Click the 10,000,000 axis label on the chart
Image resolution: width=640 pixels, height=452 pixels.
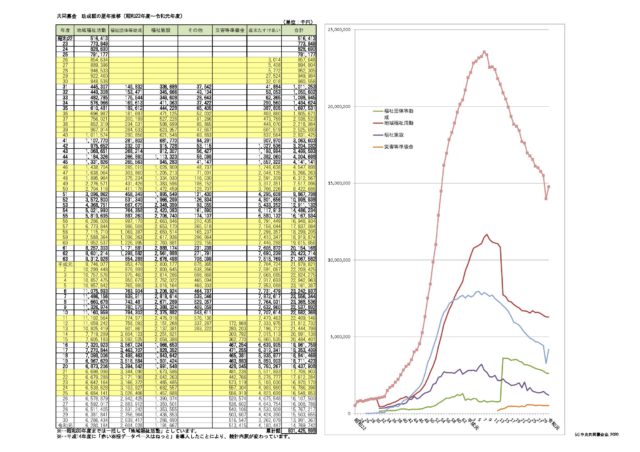pyautogui.click(x=339, y=260)
